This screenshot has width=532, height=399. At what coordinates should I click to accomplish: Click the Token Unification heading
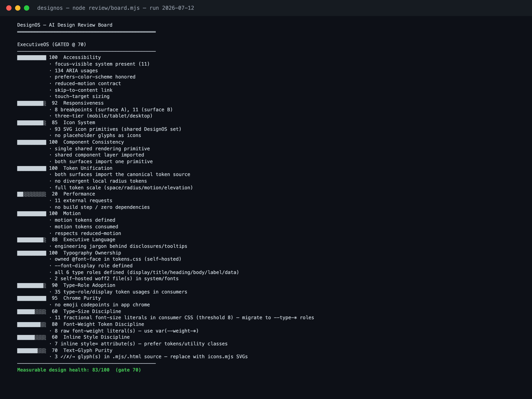click(x=88, y=168)
